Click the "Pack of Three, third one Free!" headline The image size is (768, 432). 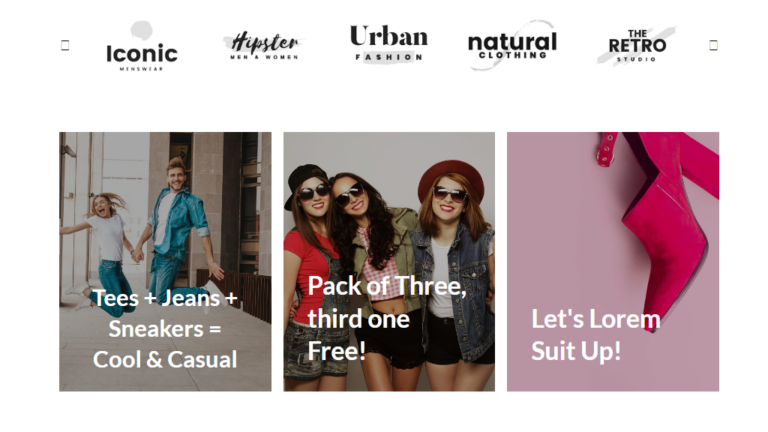387,318
